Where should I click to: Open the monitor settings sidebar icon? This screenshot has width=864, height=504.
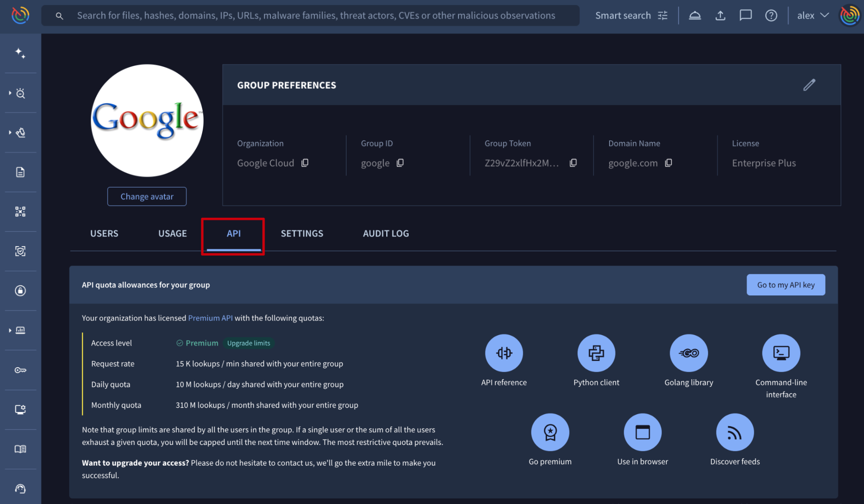click(x=20, y=409)
